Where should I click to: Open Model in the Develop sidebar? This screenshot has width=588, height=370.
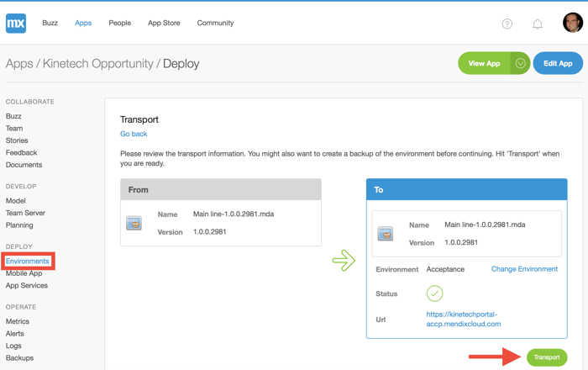16,201
